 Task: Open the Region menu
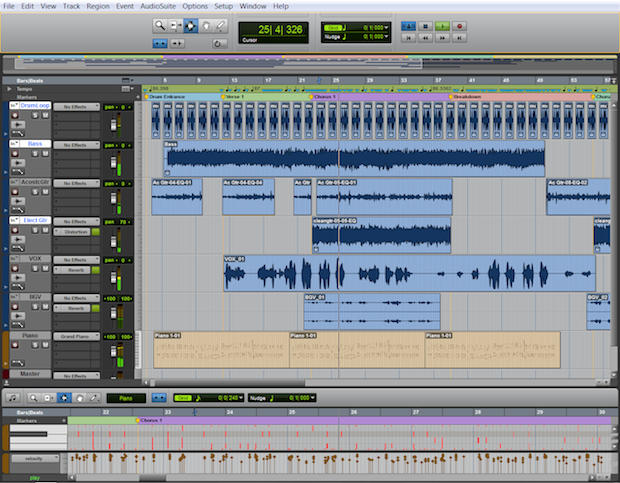98,6
